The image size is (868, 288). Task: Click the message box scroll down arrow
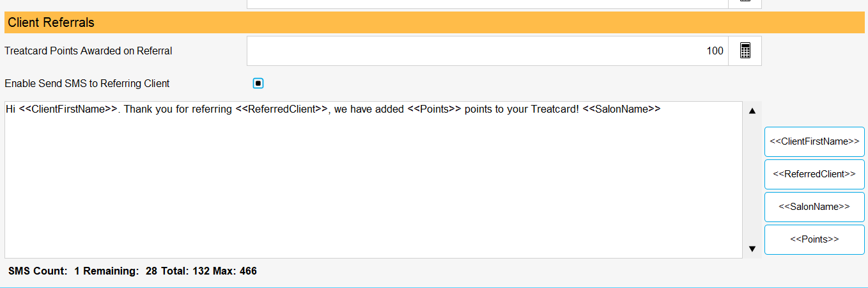click(752, 248)
